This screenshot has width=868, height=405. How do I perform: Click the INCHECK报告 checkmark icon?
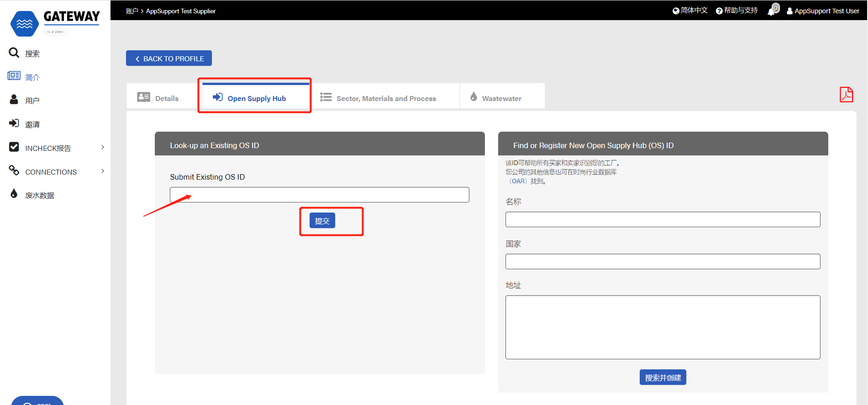tap(14, 147)
